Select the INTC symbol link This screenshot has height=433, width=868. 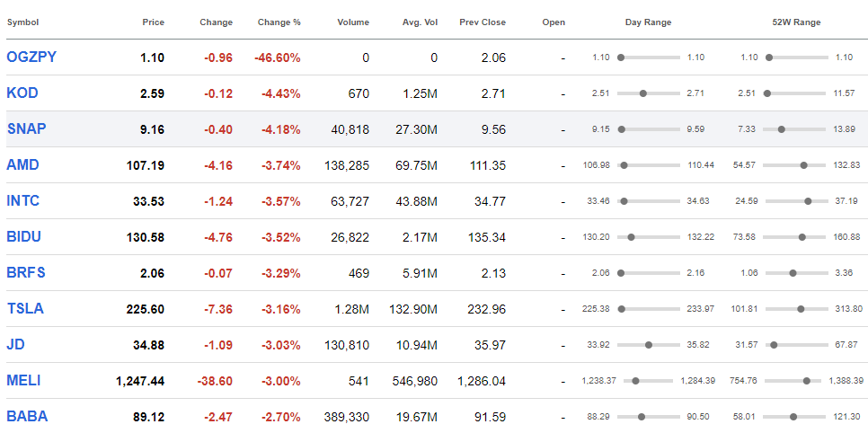23,201
